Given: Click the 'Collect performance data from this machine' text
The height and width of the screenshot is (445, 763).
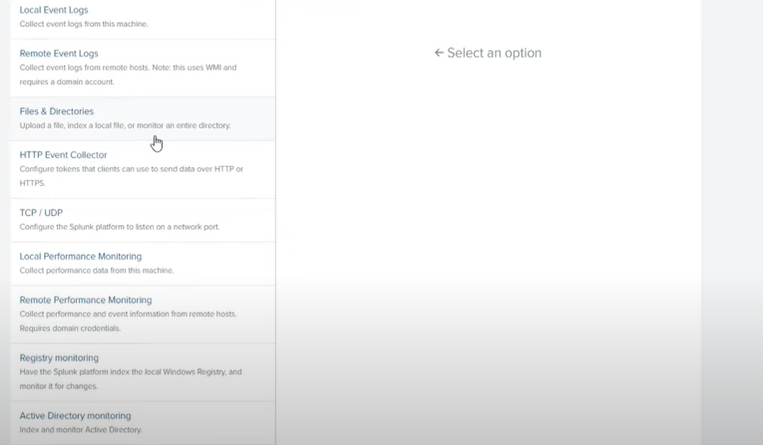Looking at the screenshot, I should (x=97, y=270).
